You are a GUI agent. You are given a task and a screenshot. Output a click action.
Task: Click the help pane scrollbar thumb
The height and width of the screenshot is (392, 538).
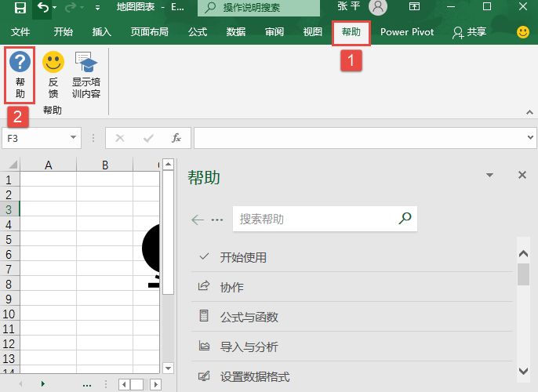click(x=523, y=274)
